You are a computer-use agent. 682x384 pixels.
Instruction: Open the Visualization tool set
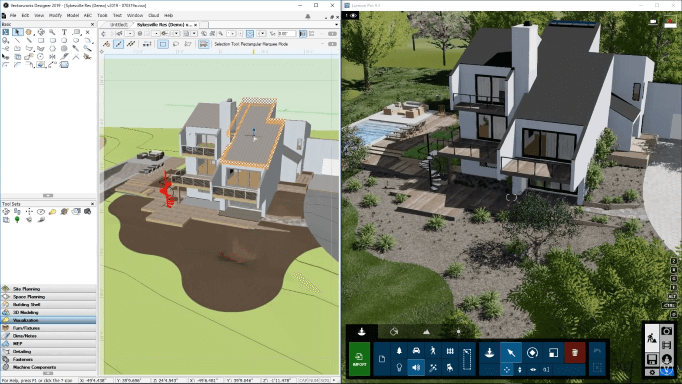point(48,320)
